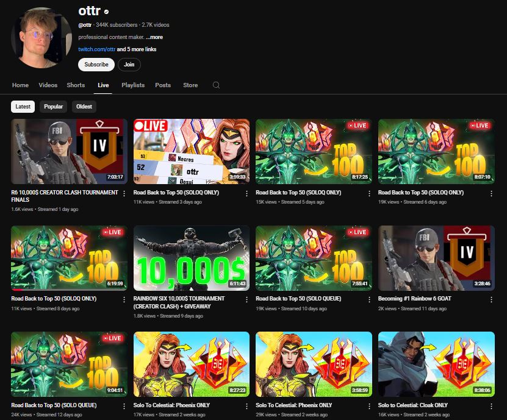This screenshot has width=507, height=420.
Task: Click '2.7K videos' text
Action: 156,25
